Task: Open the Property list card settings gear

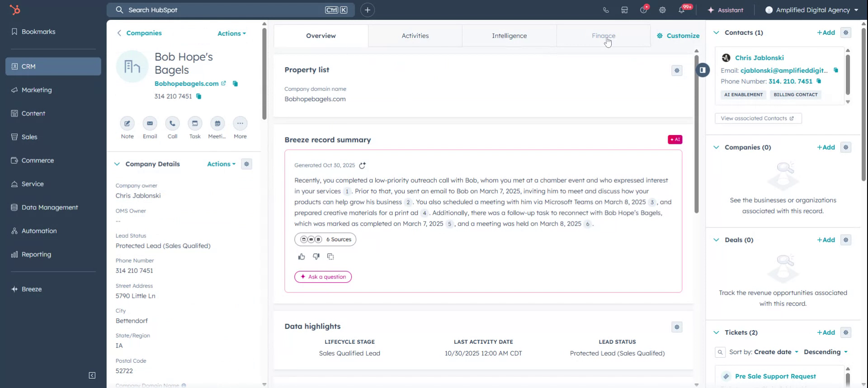Action: point(677,71)
